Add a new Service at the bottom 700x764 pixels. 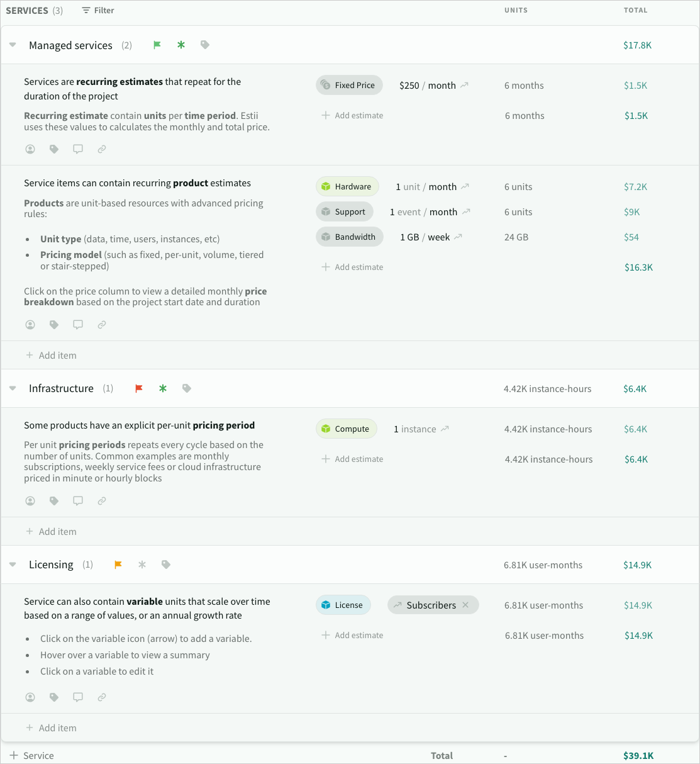coord(31,755)
